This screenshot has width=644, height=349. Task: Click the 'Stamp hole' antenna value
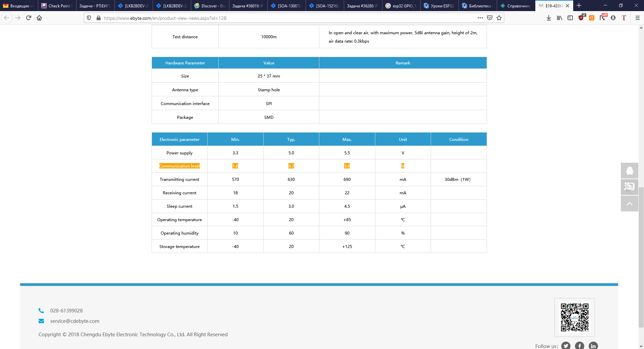point(269,90)
